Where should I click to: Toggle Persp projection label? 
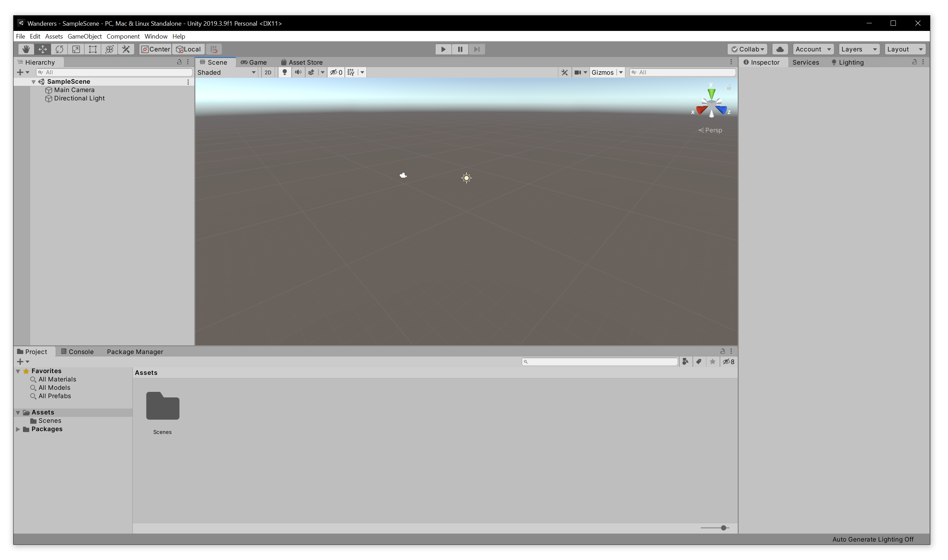711,130
